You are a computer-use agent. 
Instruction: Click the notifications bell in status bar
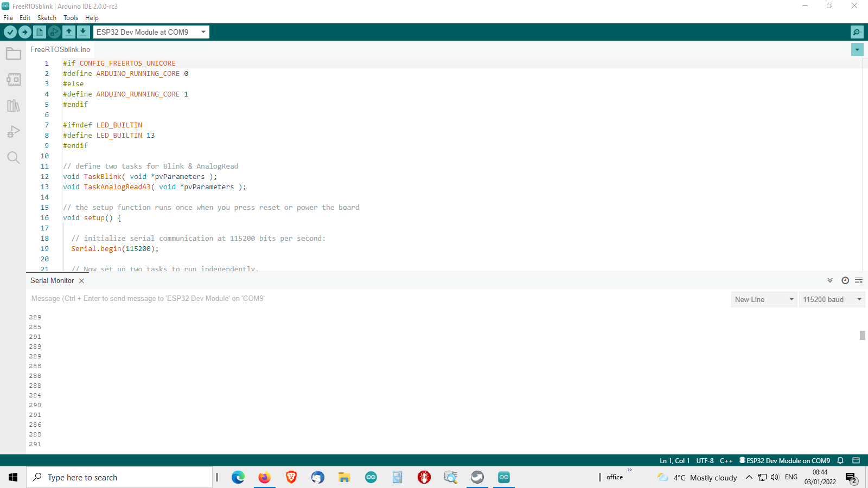pyautogui.click(x=840, y=460)
